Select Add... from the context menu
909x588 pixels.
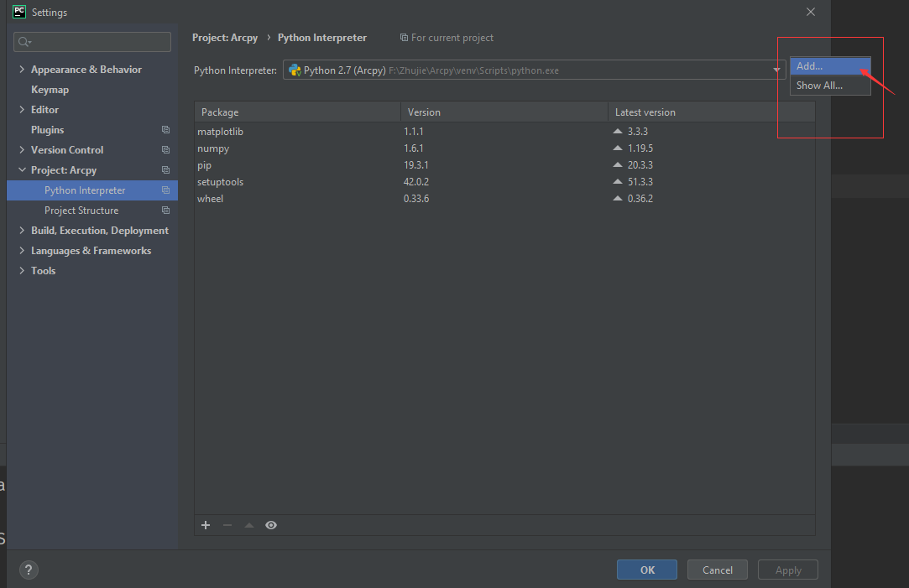tap(830, 65)
